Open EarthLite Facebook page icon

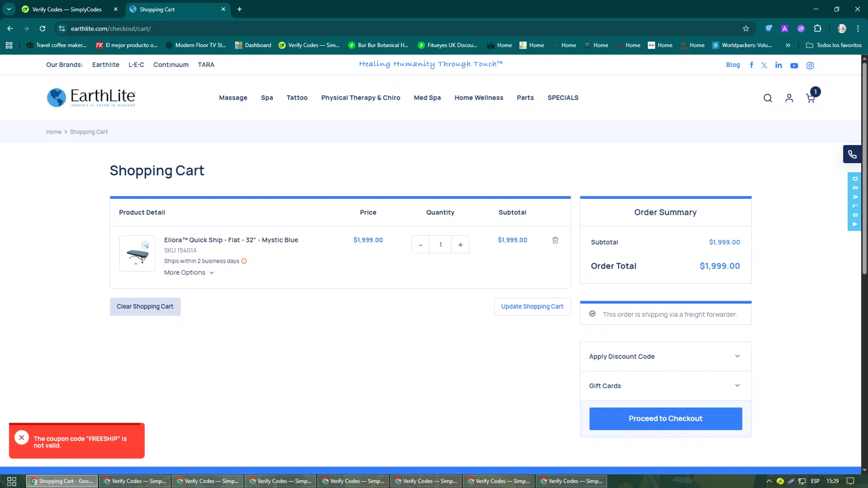click(751, 65)
